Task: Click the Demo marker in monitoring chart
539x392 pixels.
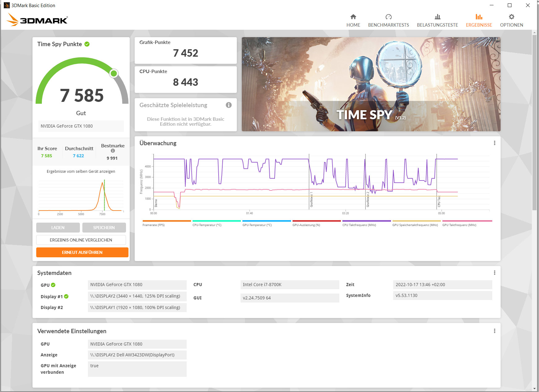Action: (156, 203)
